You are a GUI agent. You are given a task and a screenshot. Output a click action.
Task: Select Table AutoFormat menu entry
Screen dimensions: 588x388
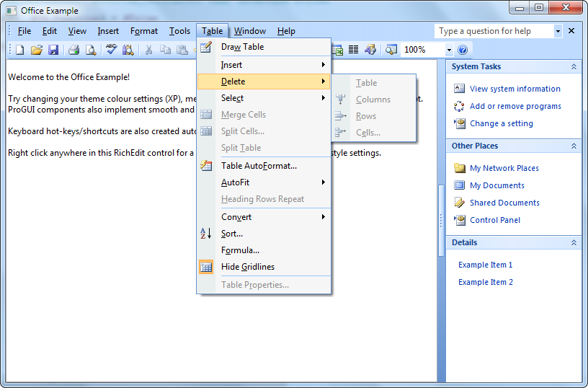pyautogui.click(x=258, y=166)
